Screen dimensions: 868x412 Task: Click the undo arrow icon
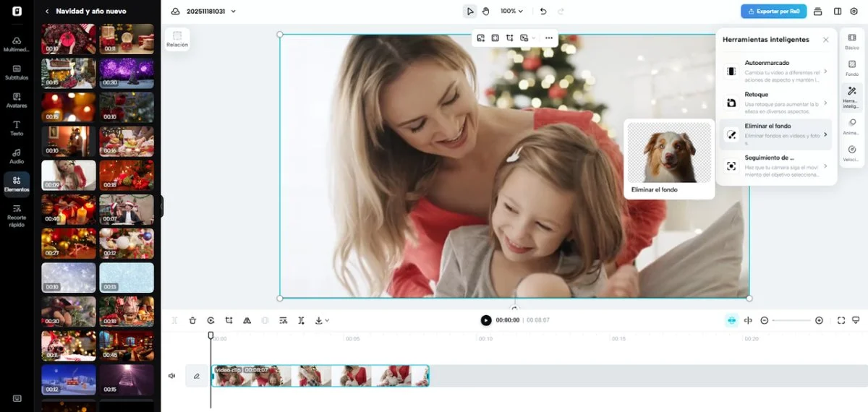click(x=543, y=12)
